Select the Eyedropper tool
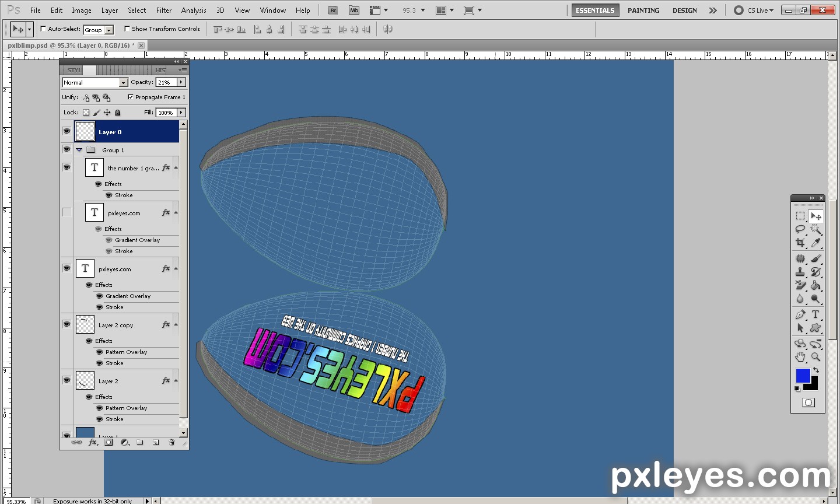The width and height of the screenshot is (840, 504). click(815, 243)
